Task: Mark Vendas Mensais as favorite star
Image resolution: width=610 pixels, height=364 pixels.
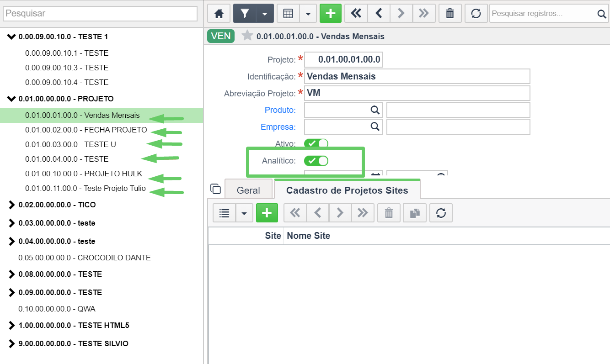Action: pyautogui.click(x=247, y=36)
